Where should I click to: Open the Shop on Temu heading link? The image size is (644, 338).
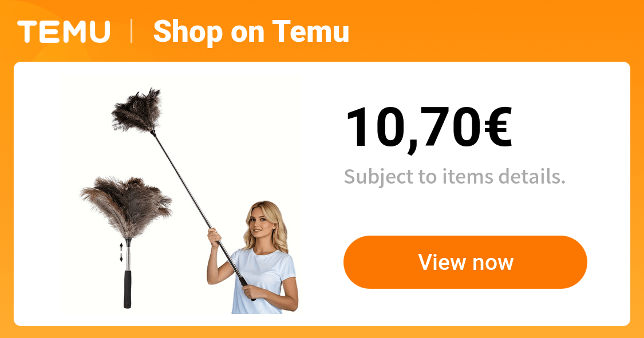[x=251, y=31]
